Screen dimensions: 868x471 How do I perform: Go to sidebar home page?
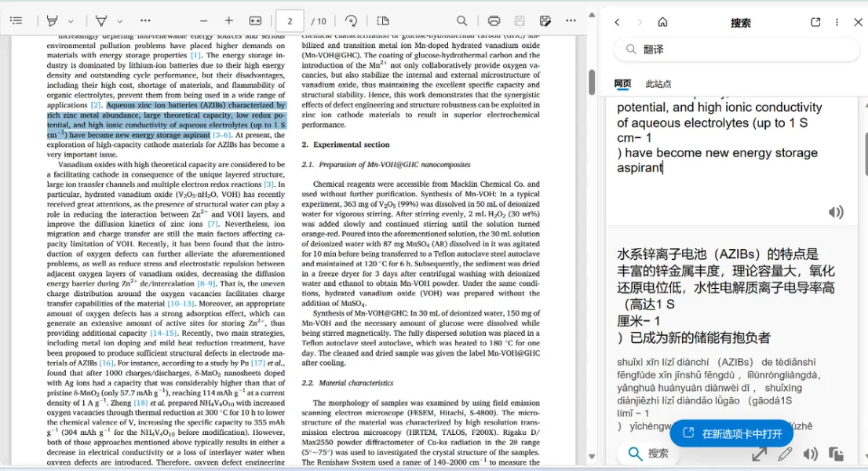tap(662, 22)
